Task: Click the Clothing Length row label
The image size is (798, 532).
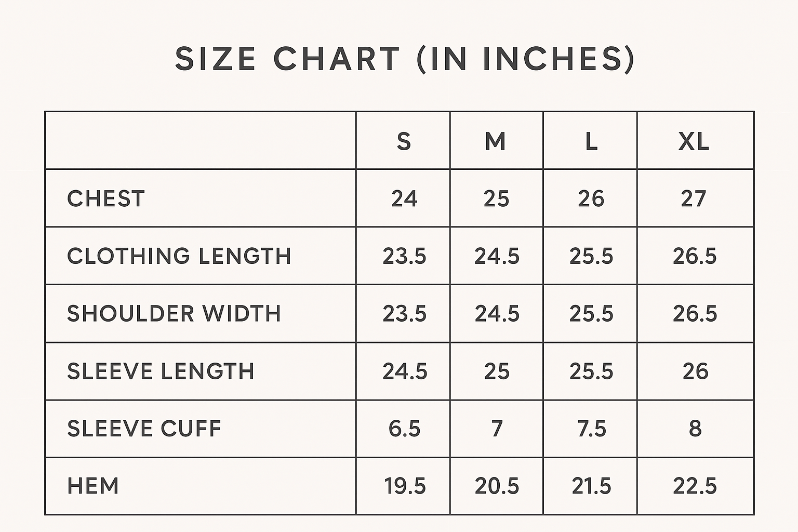Action: 179,256
